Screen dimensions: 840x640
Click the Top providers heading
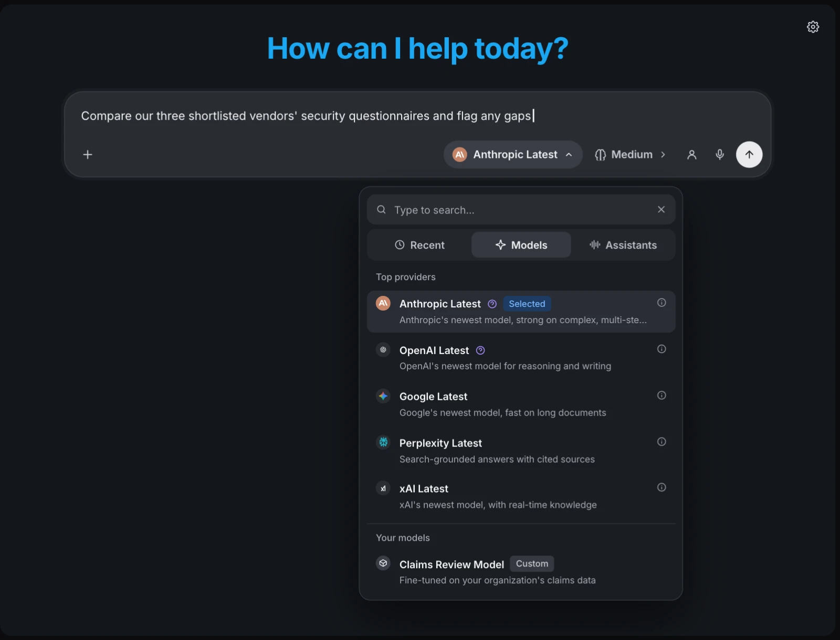click(406, 277)
